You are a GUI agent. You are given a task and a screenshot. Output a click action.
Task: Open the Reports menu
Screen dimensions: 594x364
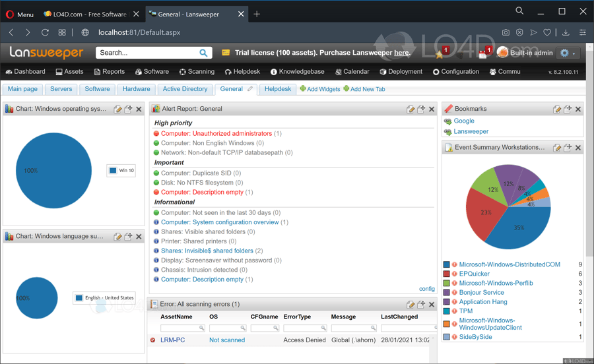(109, 71)
